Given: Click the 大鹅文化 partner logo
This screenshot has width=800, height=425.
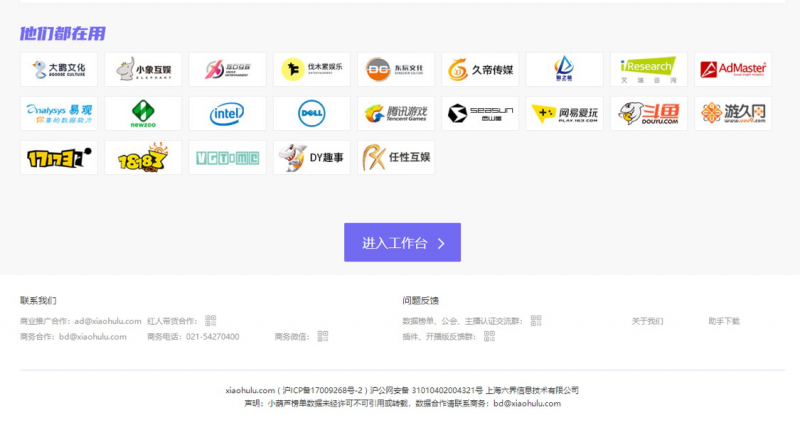Looking at the screenshot, I should click(59, 69).
